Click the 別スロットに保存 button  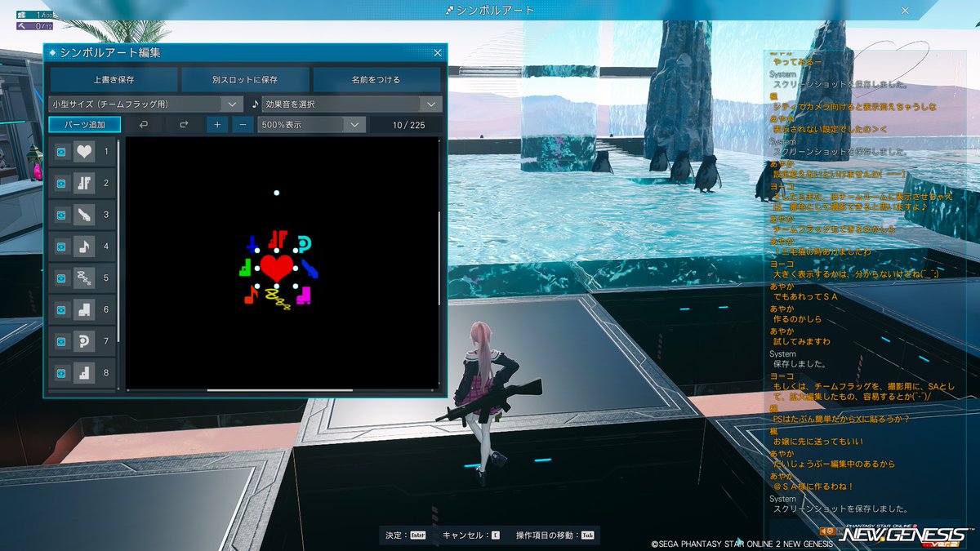pyautogui.click(x=245, y=80)
